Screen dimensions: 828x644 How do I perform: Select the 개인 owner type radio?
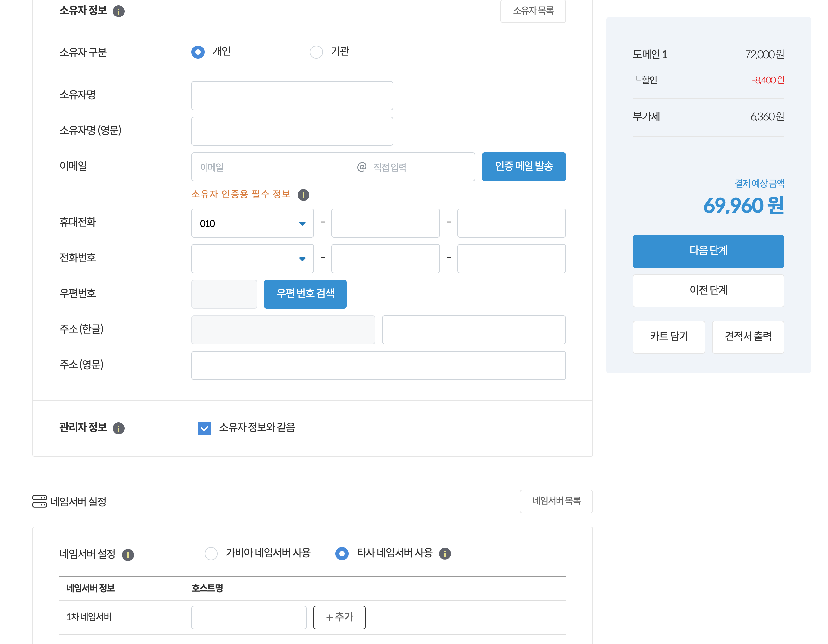[x=198, y=52]
